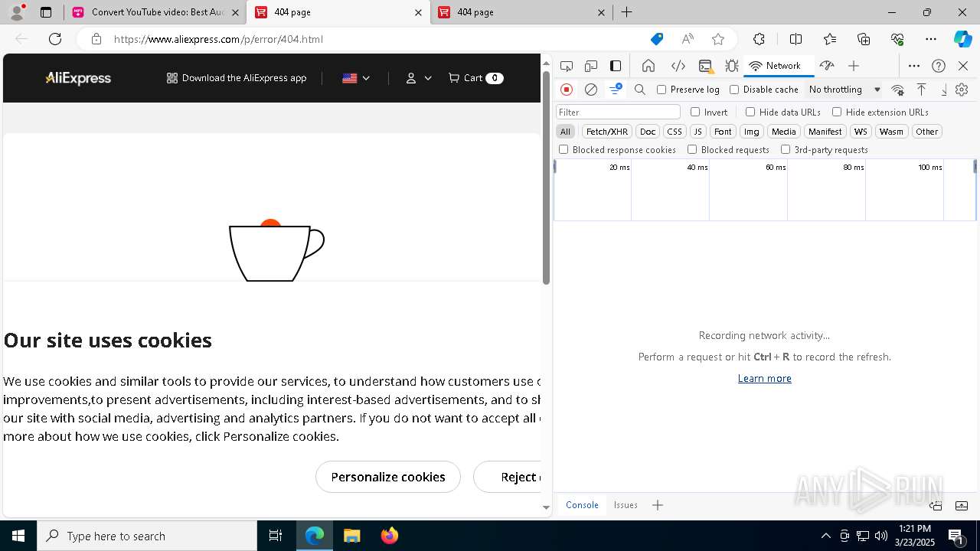Click the AliExpress logo

[x=78, y=78]
